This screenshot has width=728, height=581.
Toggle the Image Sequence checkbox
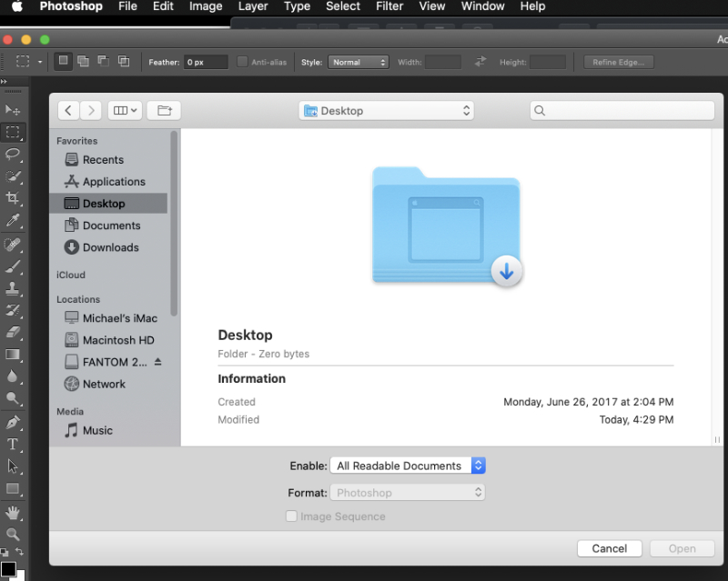(291, 516)
